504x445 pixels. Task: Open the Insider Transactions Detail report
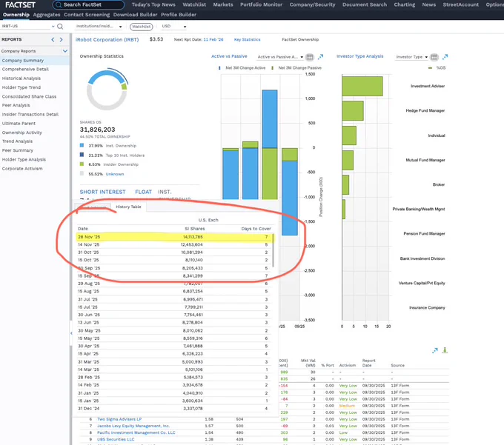coord(30,114)
